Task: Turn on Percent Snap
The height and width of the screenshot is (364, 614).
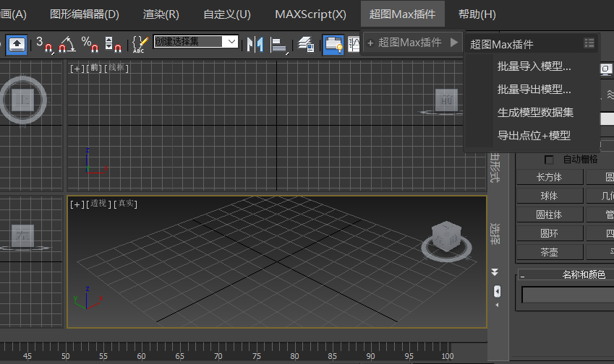Action: tap(90, 43)
